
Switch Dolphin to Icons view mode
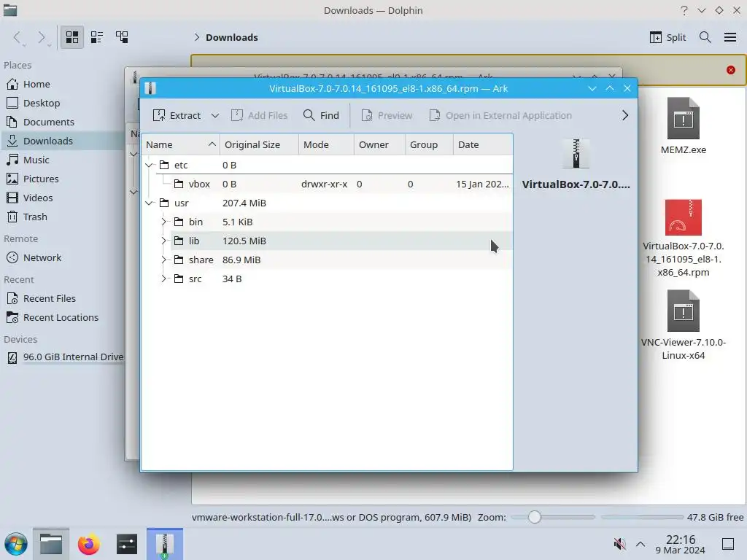[72, 37]
